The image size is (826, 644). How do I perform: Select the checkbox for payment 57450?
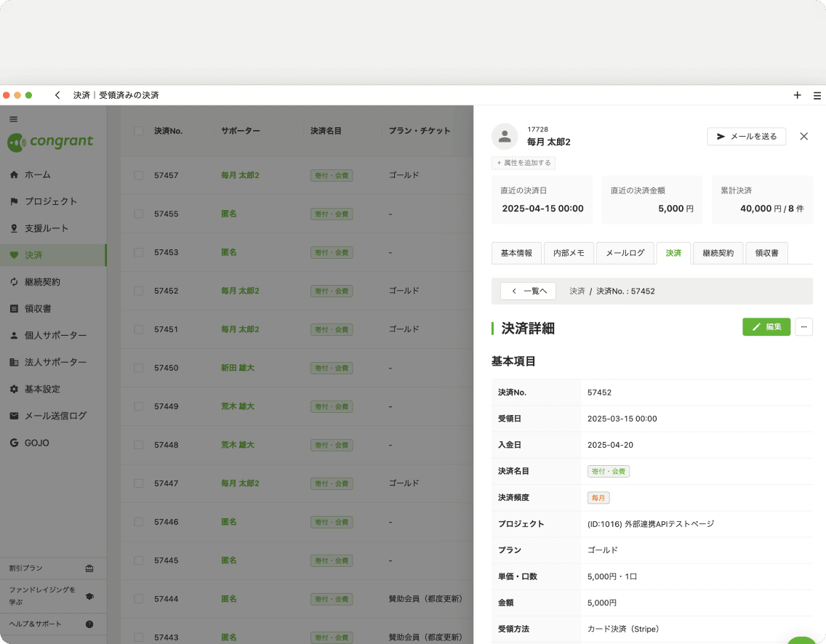139,368
